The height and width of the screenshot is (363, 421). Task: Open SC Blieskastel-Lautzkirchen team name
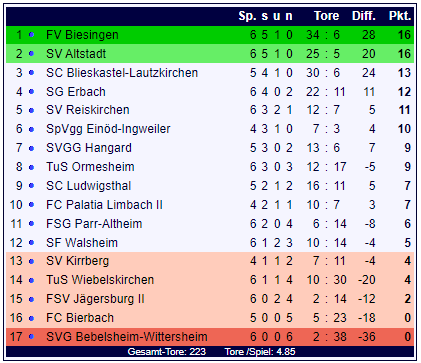122,73
